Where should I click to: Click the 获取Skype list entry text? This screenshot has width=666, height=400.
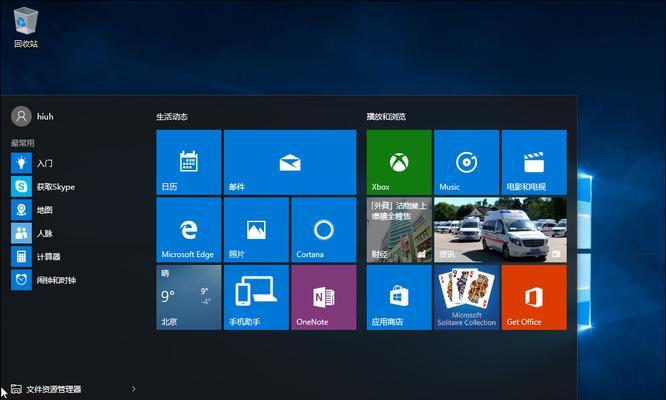pos(56,187)
